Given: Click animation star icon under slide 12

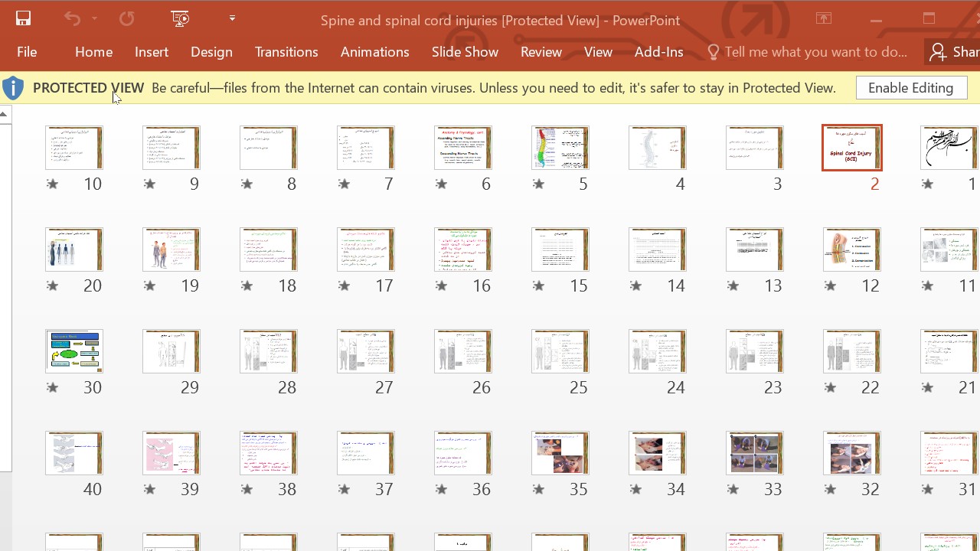Looking at the screenshot, I should pyautogui.click(x=830, y=285).
